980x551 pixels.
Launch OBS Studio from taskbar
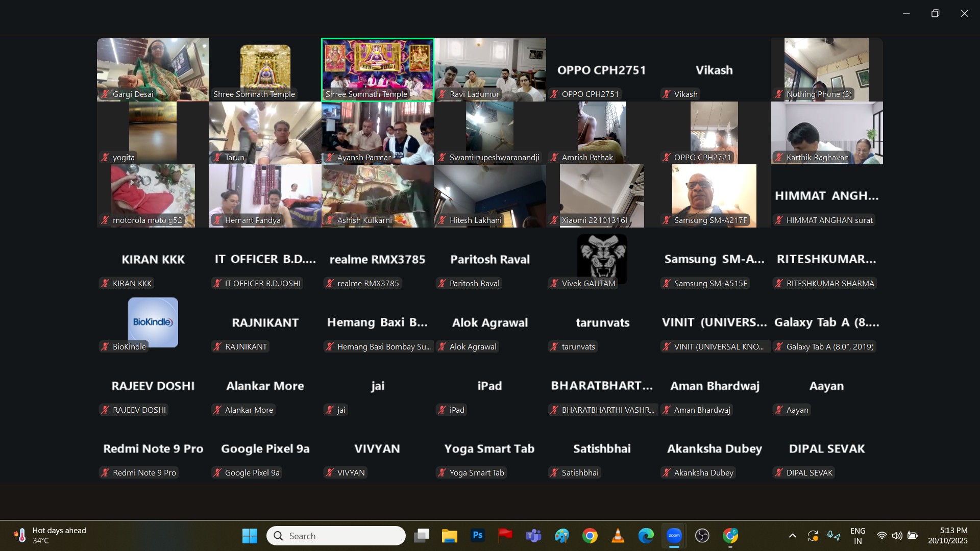pos(702,536)
